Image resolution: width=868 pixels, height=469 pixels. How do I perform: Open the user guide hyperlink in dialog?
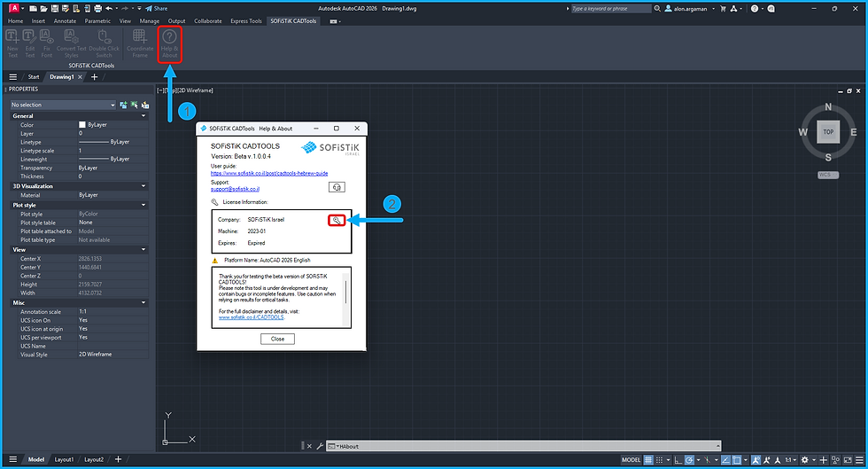pos(269,173)
